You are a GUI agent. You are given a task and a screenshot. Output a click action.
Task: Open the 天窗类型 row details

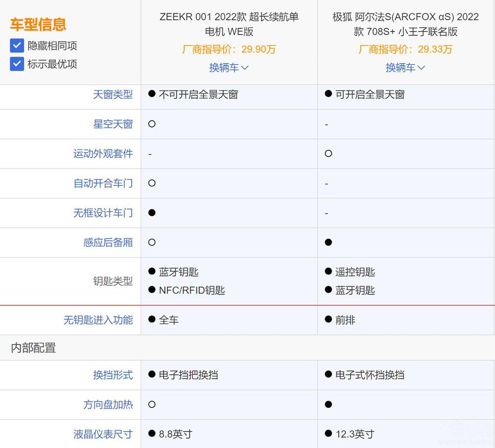click(x=113, y=94)
